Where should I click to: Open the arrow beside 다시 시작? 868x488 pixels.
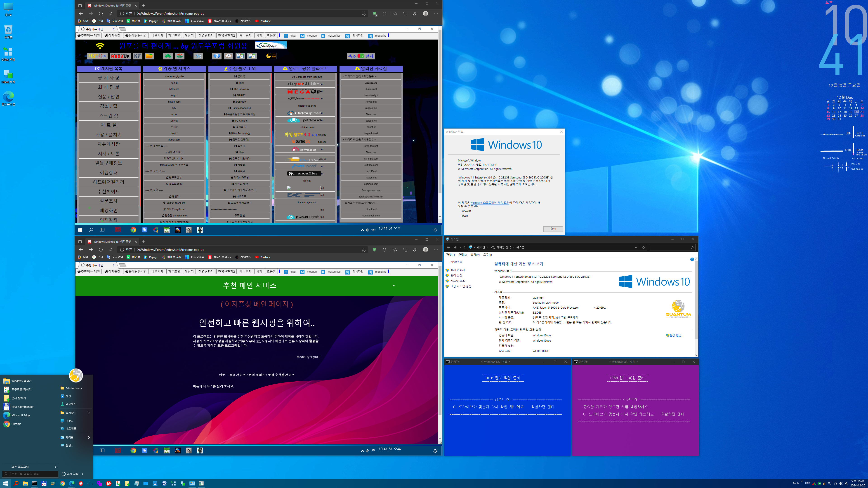point(82,474)
